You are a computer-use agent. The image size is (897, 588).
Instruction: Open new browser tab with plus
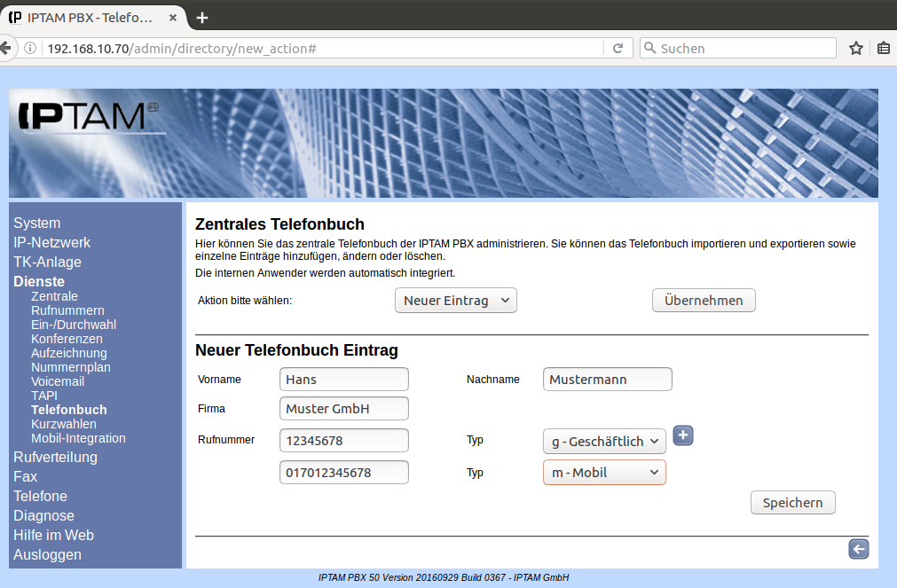pos(202,18)
